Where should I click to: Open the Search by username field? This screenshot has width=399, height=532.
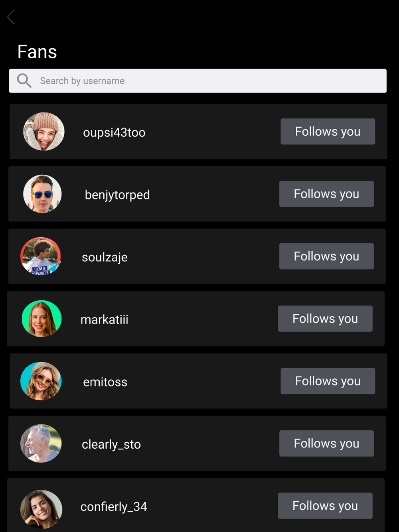tap(198, 81)
